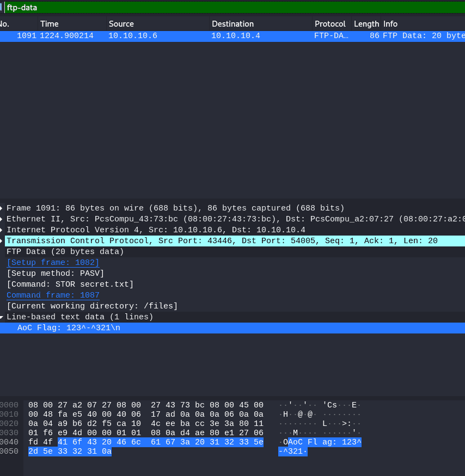Sort packets by Length column header
465x476 pixels.
[366, 24]
